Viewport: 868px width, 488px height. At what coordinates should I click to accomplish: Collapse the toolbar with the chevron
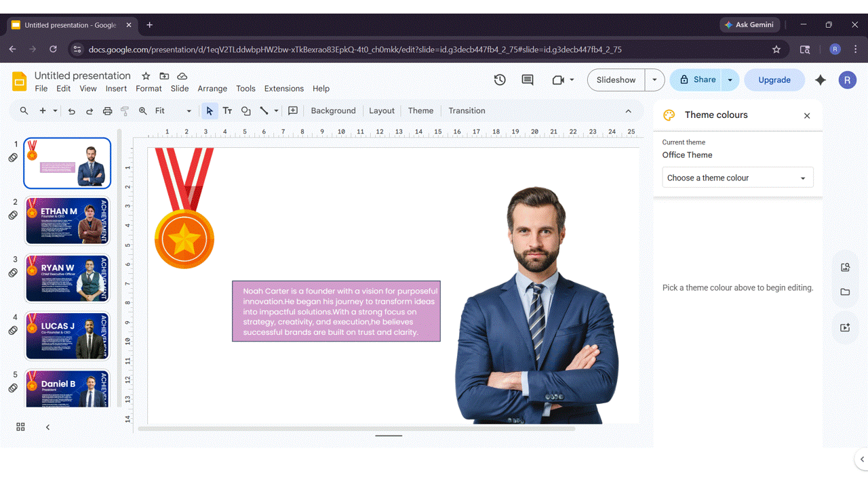629,110
